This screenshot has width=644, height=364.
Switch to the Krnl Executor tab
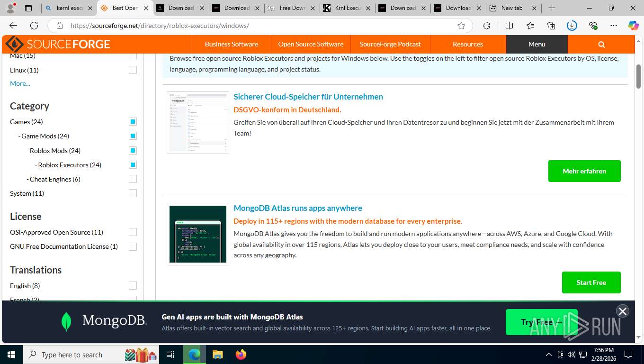coord(348,8)
